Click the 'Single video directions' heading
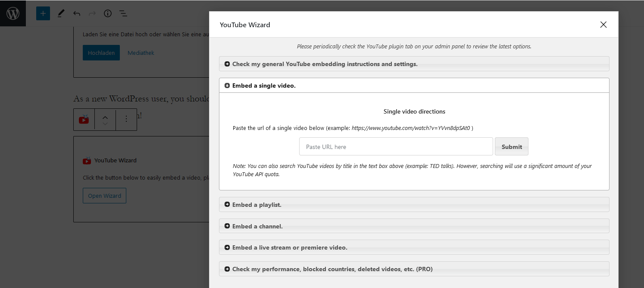This screenshot has height=288, width=644. (414, 111)
